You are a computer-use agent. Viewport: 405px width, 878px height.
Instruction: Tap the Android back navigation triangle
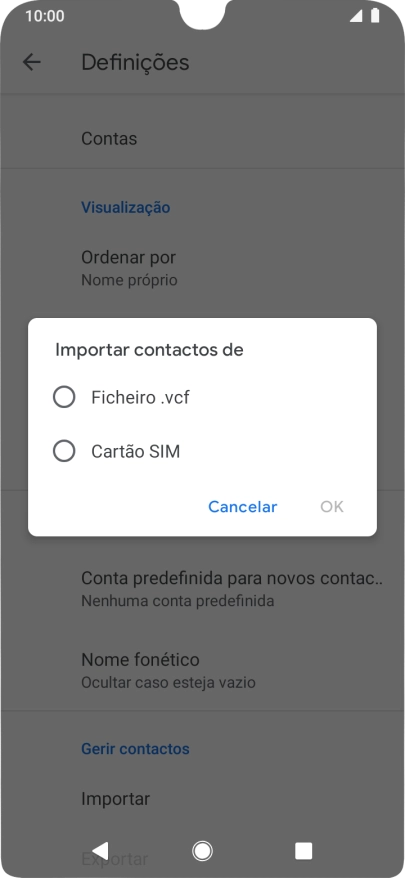click(100, 851)
